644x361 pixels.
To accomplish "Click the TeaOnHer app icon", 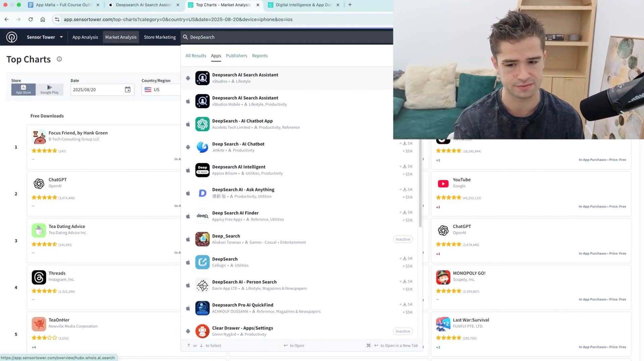I will pyautogui.click(x=39, y=324).
